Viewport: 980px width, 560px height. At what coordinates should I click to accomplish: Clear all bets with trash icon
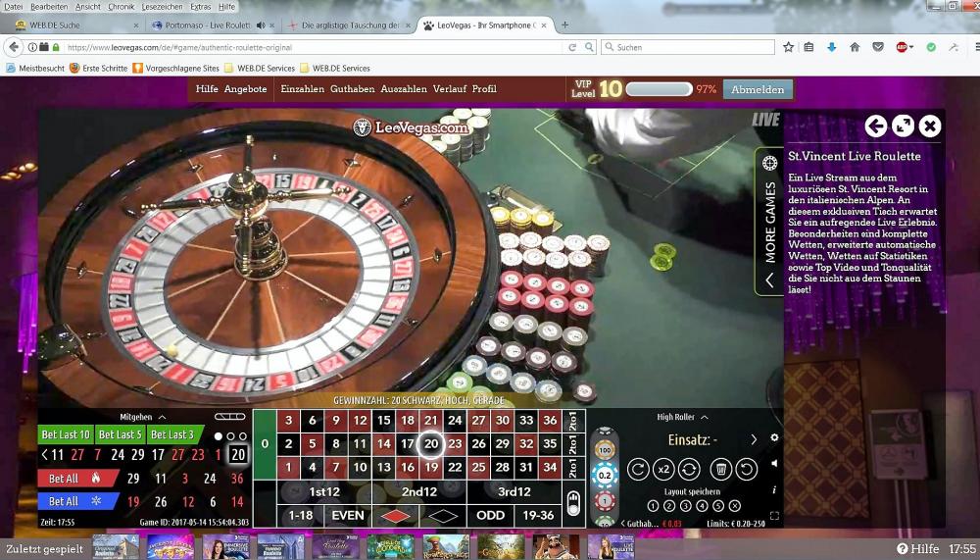[x=720, y=469]
